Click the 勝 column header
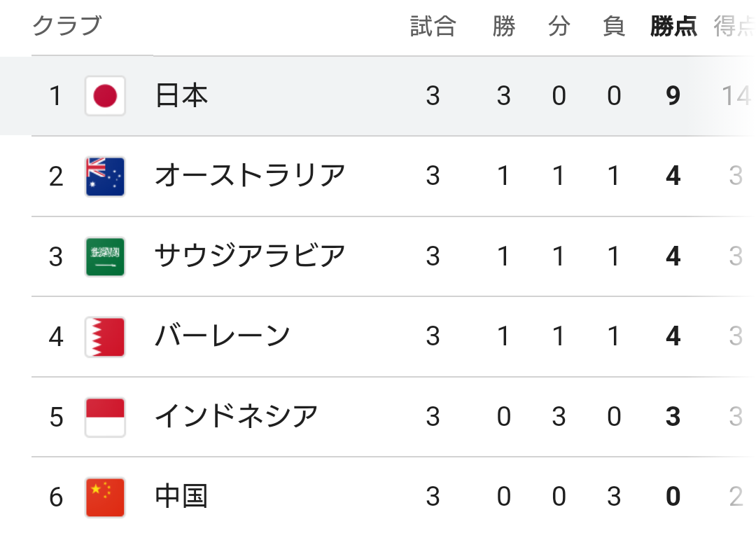 tap(504, 27)
